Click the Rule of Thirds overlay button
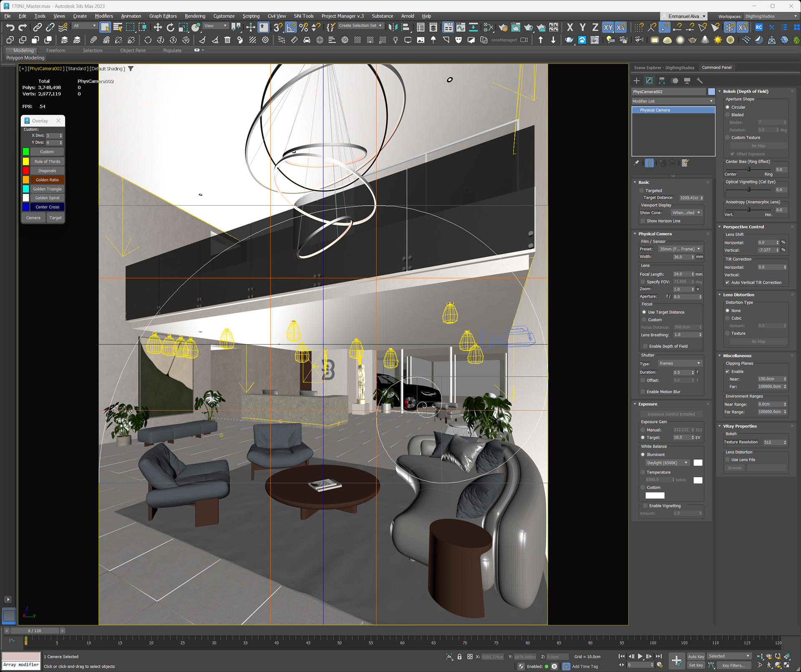 point(47,161)
